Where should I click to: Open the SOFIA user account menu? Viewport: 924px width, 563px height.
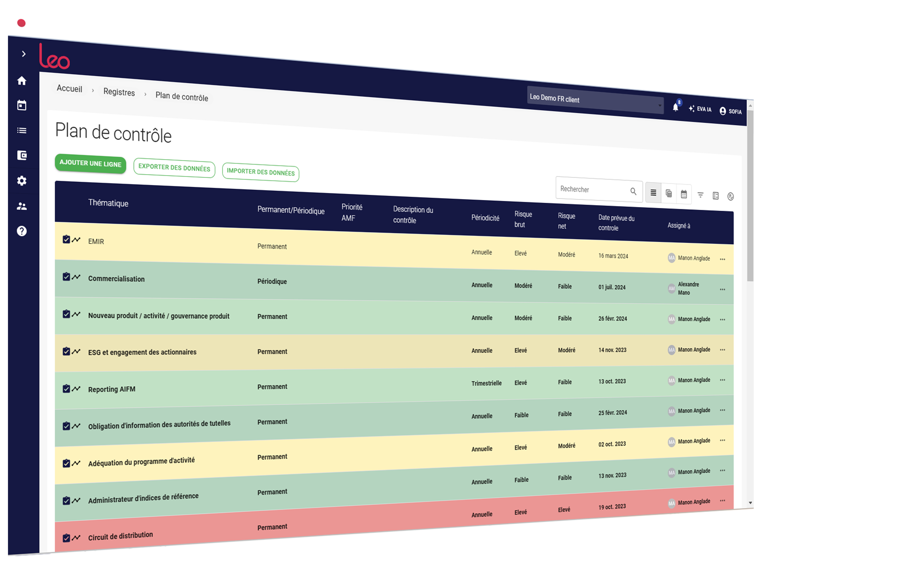[730, 111]
